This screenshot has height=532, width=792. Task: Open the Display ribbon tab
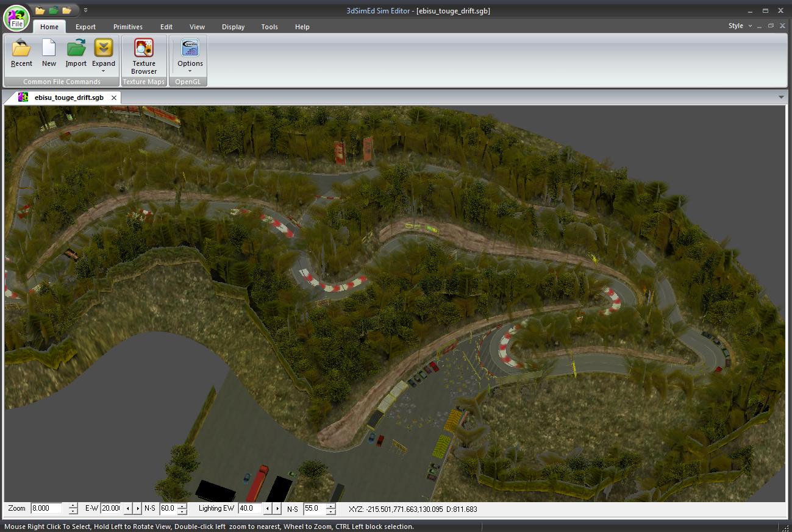[x=233, y=27]
